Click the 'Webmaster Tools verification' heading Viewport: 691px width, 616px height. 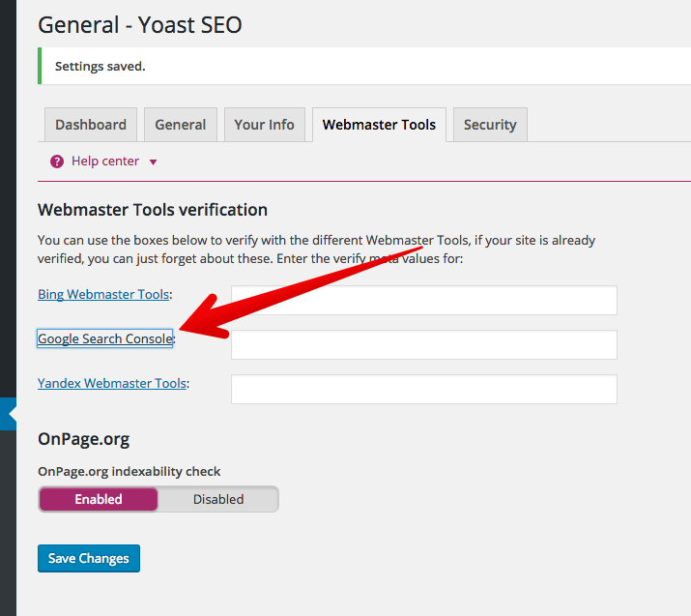click(x=153, y=210)
